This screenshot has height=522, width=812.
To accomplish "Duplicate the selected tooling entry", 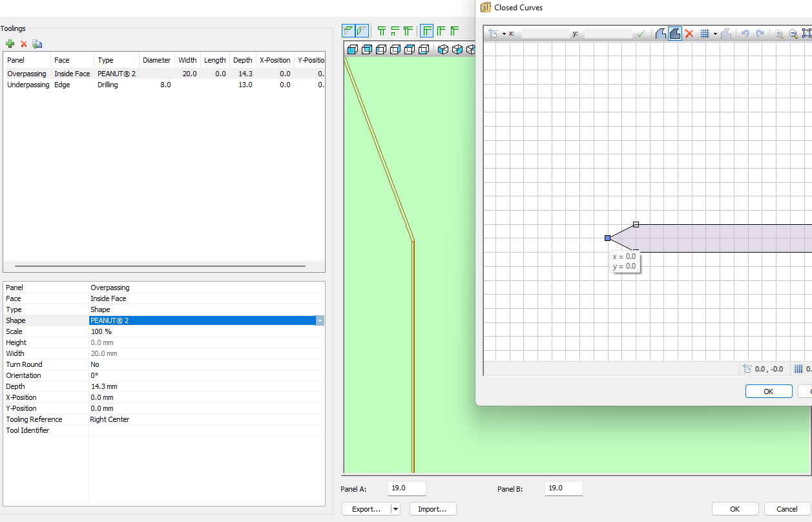I will point(37,44).
